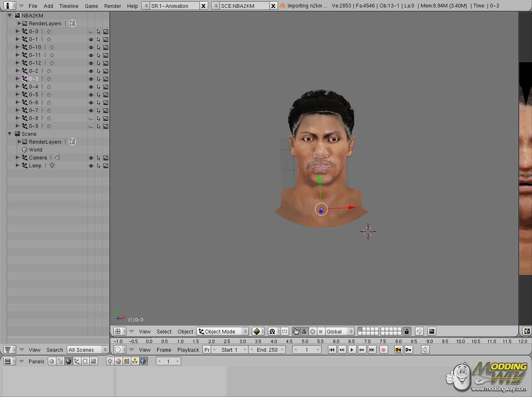Open the Timeline menu in top bar
This screenshot has width=532, height=397.
(69, 6)
